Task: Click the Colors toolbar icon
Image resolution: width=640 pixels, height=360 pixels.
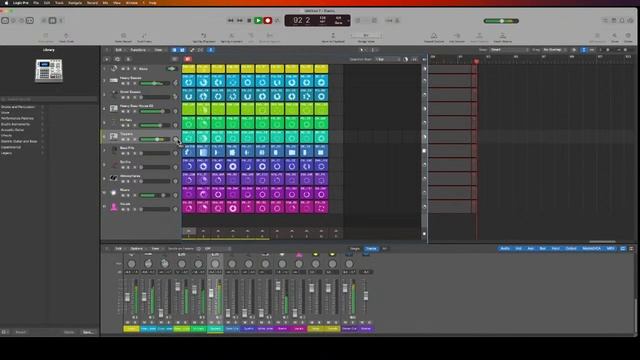Action: pyautogui.click(x=628, y=37)
